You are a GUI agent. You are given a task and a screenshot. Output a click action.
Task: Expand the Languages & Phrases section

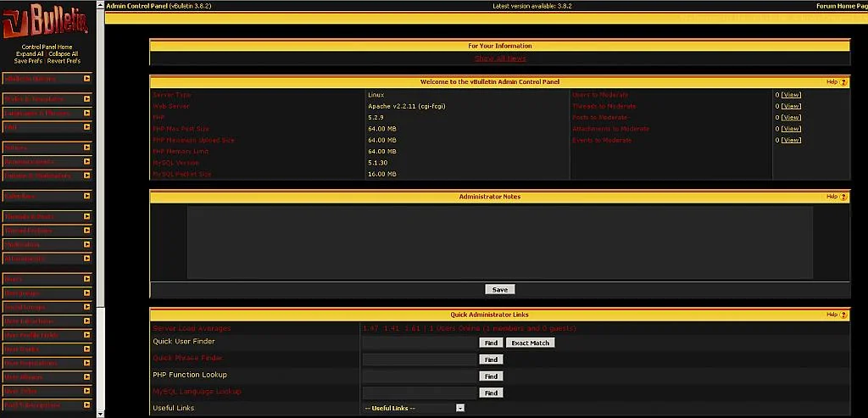tap(86, 113)
